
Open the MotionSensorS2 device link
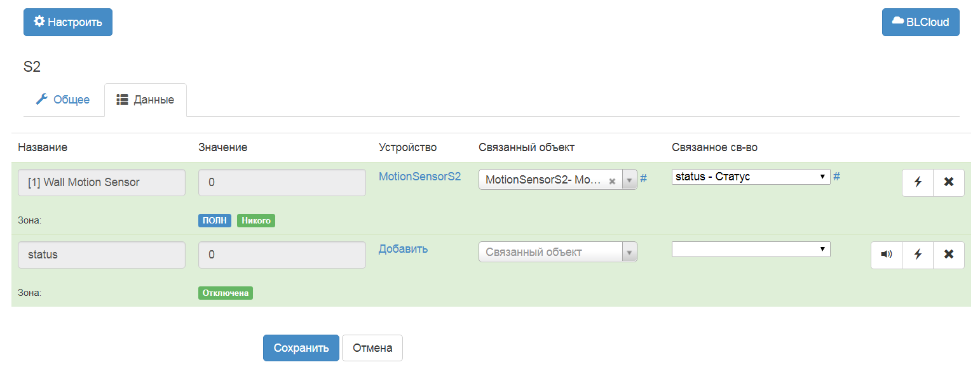tap(419, 177)
